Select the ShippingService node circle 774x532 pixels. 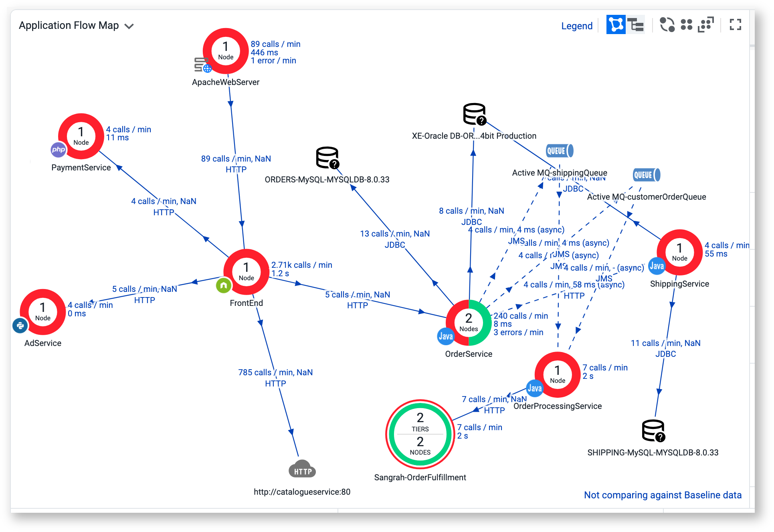[679, 252]
